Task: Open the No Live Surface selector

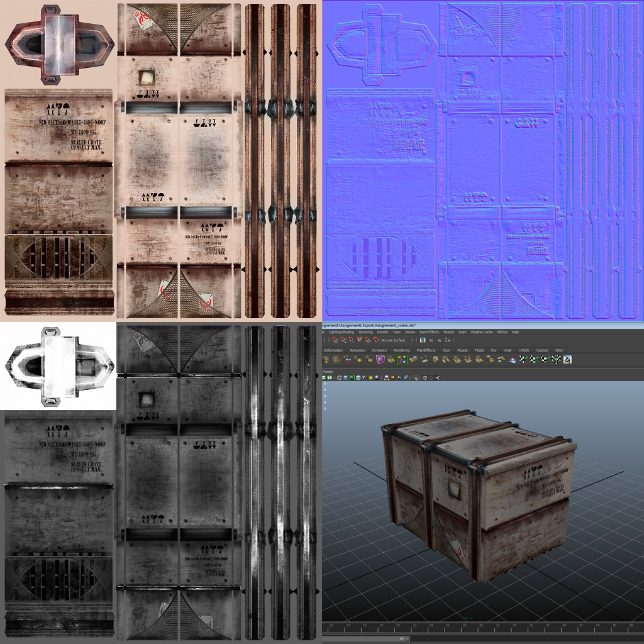Action: click(x=413, y=340)
